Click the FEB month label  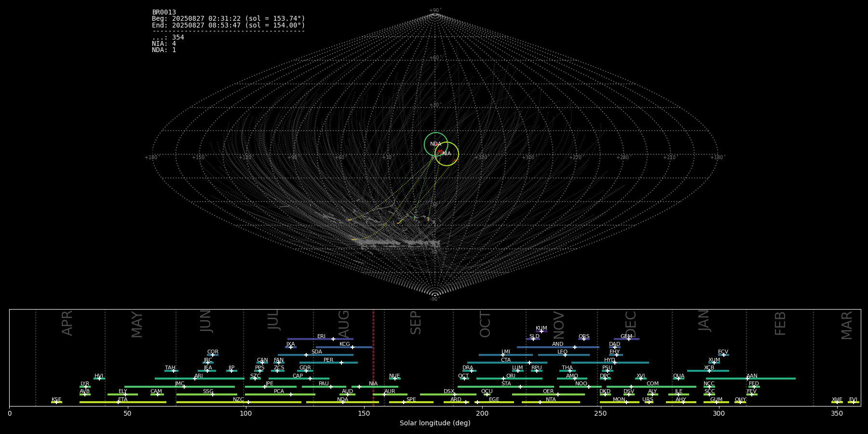pyautogui.click(x=780, y=323)
